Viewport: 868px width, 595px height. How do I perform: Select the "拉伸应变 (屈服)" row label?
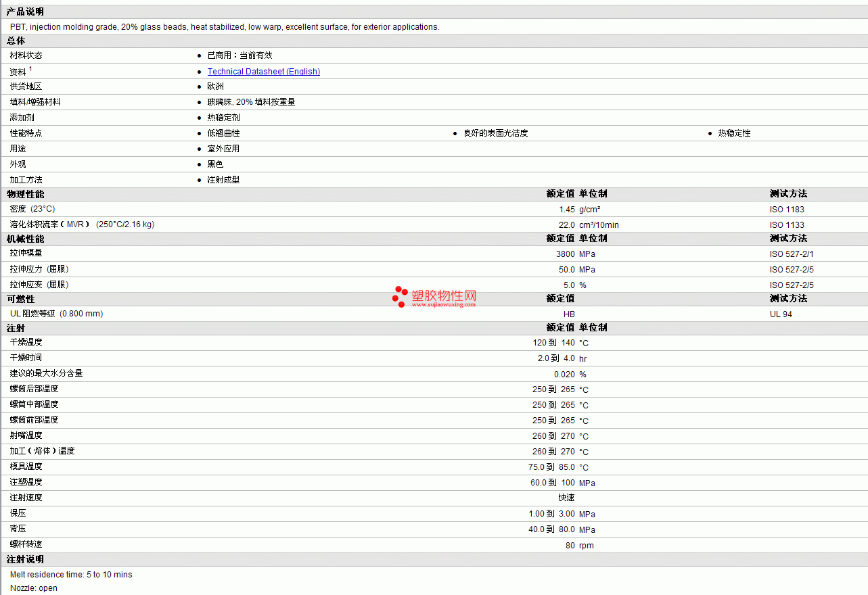[x=39, y=285]
